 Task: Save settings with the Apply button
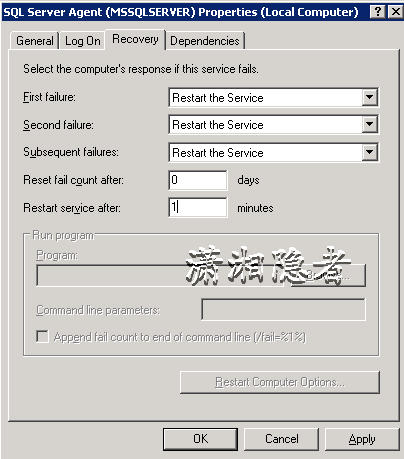point(362,439)
